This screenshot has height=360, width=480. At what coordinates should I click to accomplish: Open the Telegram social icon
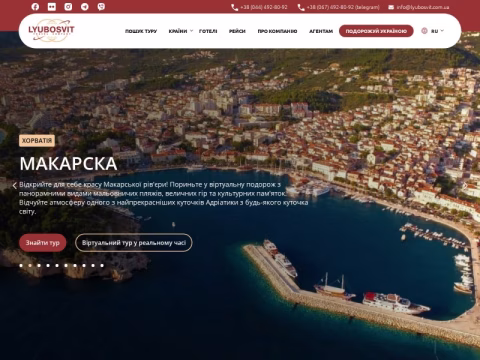[85, 7]
